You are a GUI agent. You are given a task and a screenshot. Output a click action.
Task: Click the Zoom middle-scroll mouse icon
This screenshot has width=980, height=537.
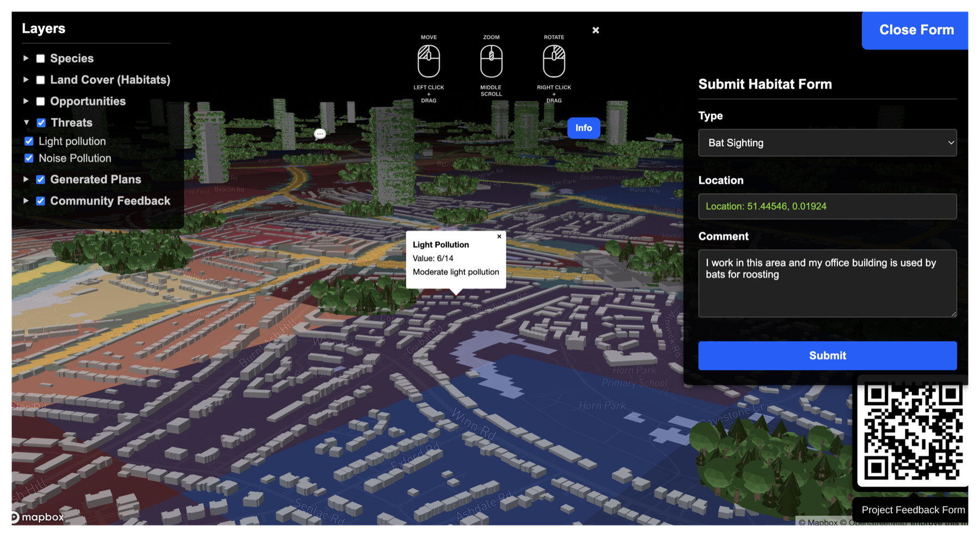(491, 61)
